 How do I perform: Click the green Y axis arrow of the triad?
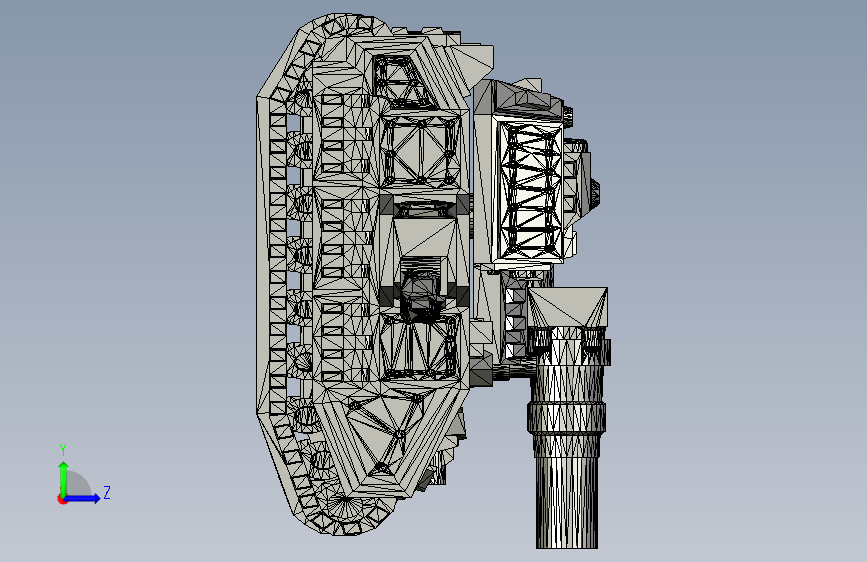pos(64,478)
